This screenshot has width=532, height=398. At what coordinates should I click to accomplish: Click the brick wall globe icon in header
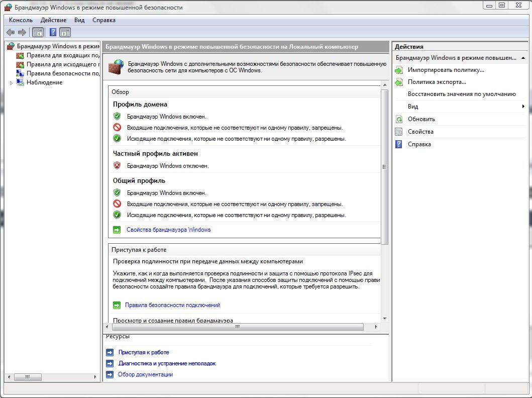point(116,67)
